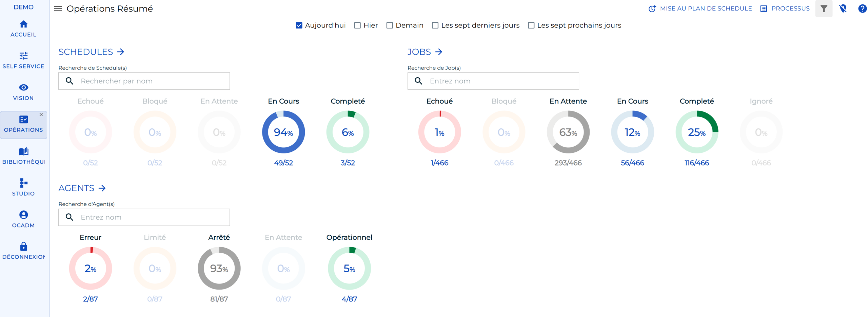Screen dimensions: 868x317
Task: Click Agents Opérationnel 5% donut
Action: (349, 268)
